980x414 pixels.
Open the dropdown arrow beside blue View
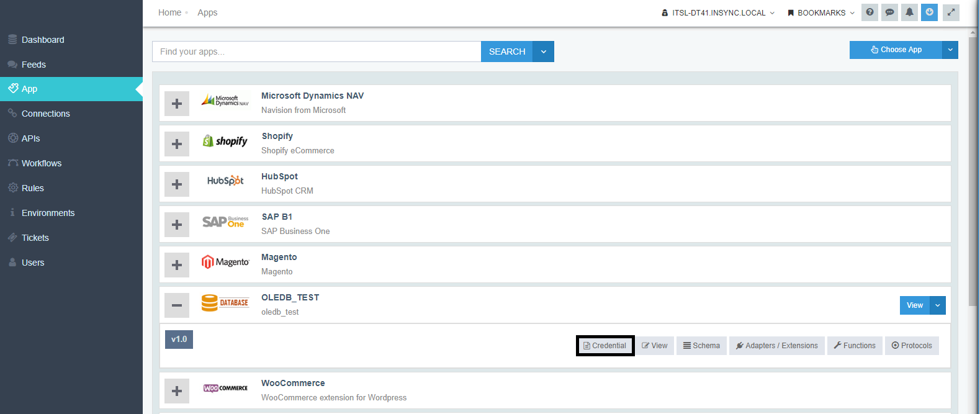click(x=938, y=305)
